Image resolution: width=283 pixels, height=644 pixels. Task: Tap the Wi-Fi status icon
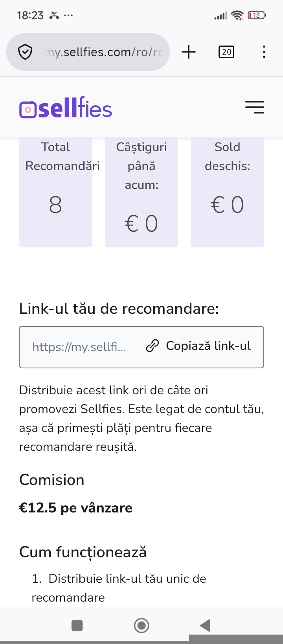click(x=237, y=15)
